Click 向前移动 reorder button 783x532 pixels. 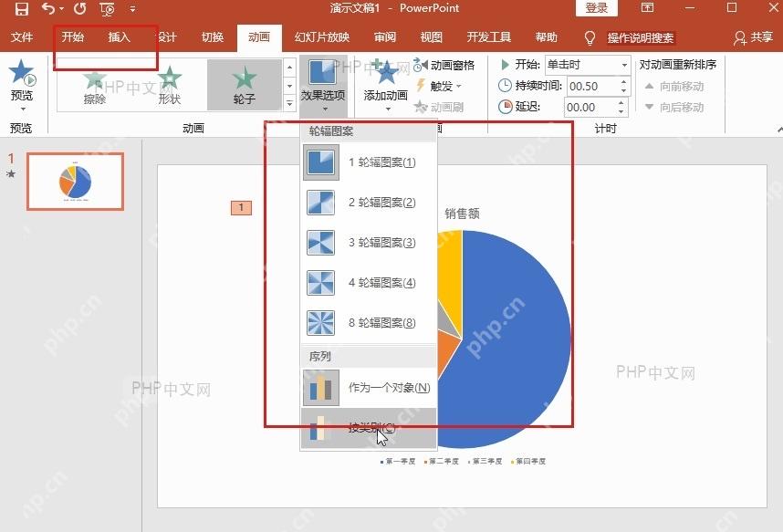pyautogui.click(x=674, y=87)
